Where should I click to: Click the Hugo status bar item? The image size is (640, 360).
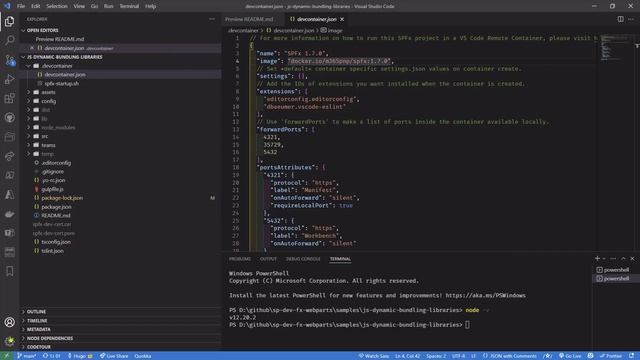[80, 356]
